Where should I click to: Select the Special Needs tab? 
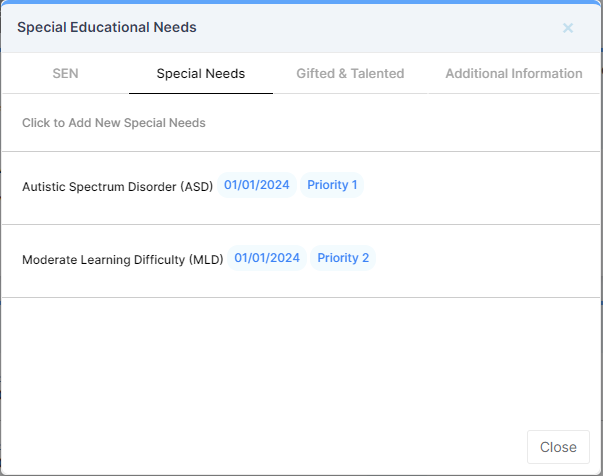201,73
